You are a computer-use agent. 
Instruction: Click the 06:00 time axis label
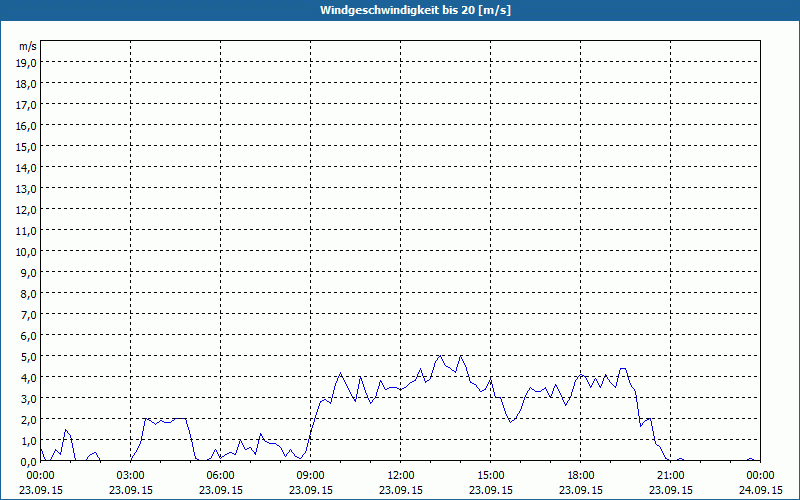point(220,476)
